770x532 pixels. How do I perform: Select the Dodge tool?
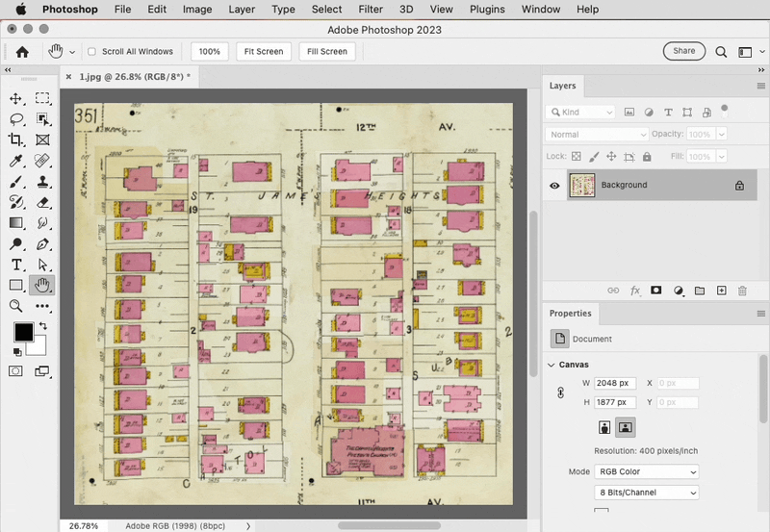(15, 244)
